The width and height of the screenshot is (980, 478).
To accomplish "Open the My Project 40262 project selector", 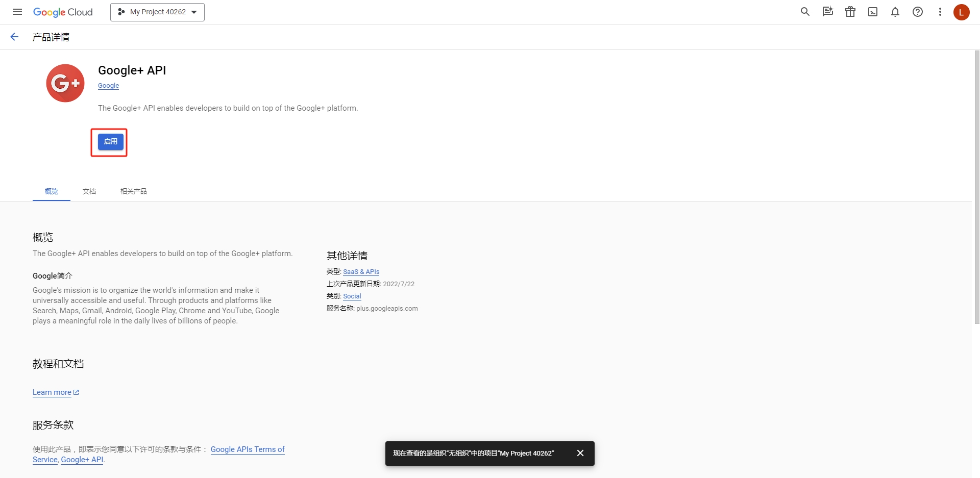I will (x=157, y=12).
